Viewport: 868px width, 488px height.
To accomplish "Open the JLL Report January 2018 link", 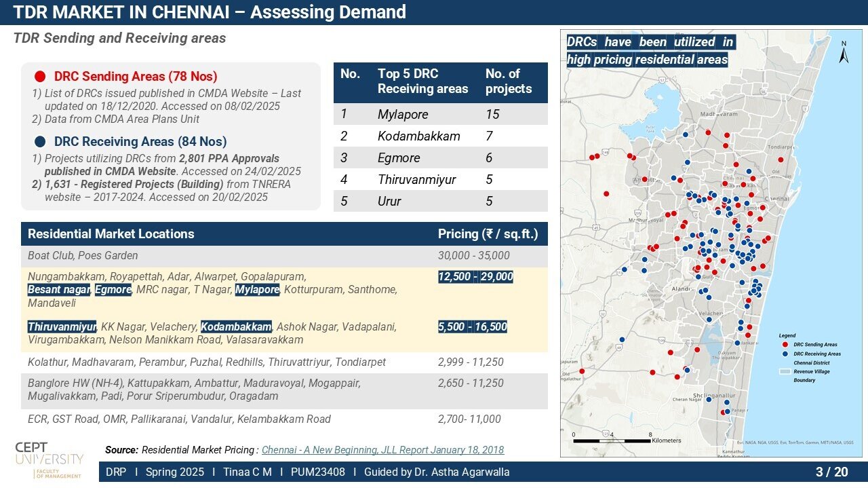I will pos(382,450).
